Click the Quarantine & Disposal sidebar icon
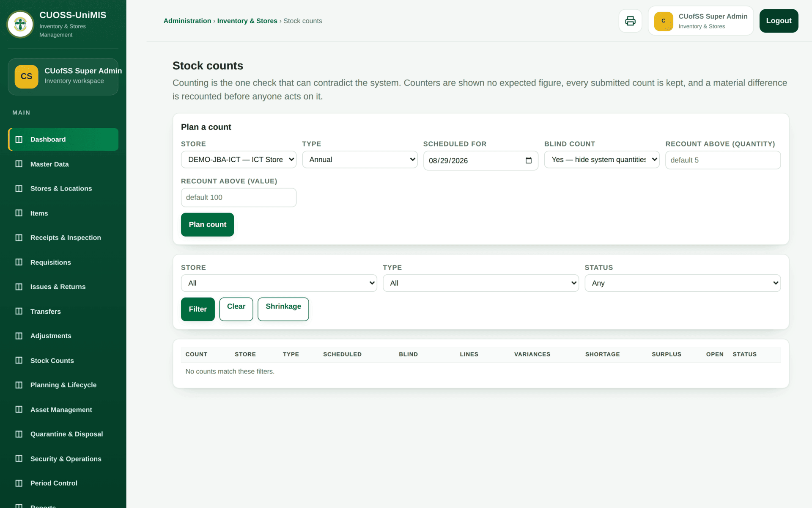Image resolution: width=812 pixels, height=508 pixels. click(x=19, y=434)
